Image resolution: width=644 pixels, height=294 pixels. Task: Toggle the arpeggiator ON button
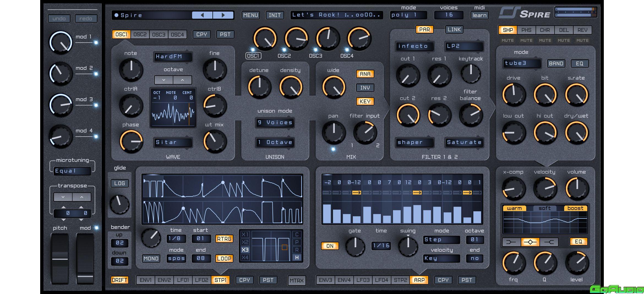(x=330, y=246)
